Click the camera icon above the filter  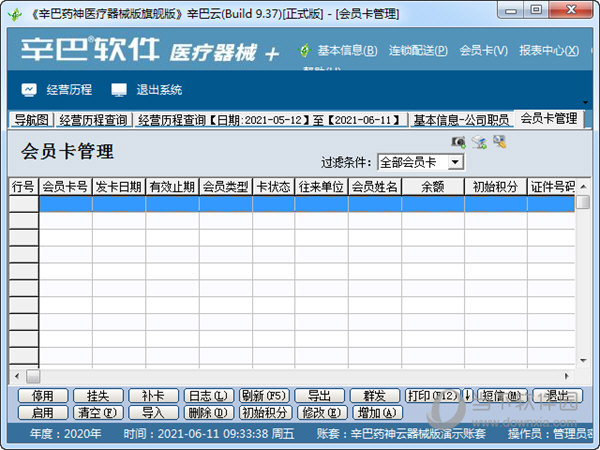coord(458,142)
